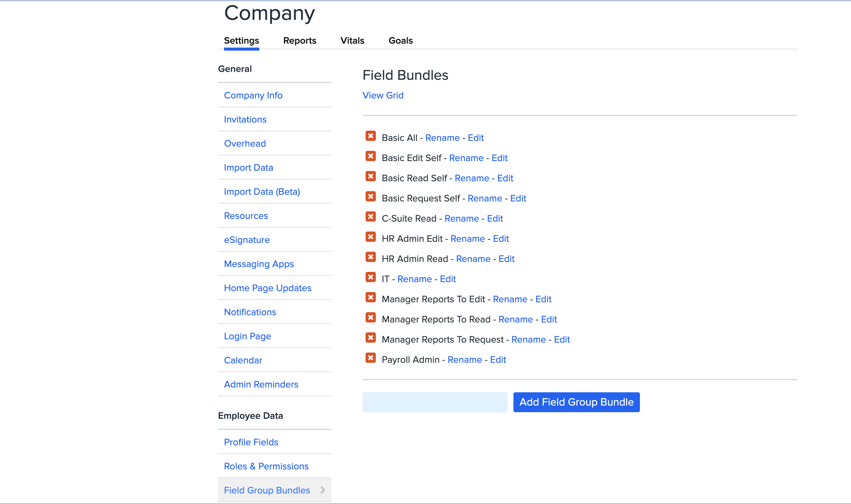Delete the HR Admin Edit bundle
The width and height of the screenshot is (851, 504).
[x=370, y=237]
